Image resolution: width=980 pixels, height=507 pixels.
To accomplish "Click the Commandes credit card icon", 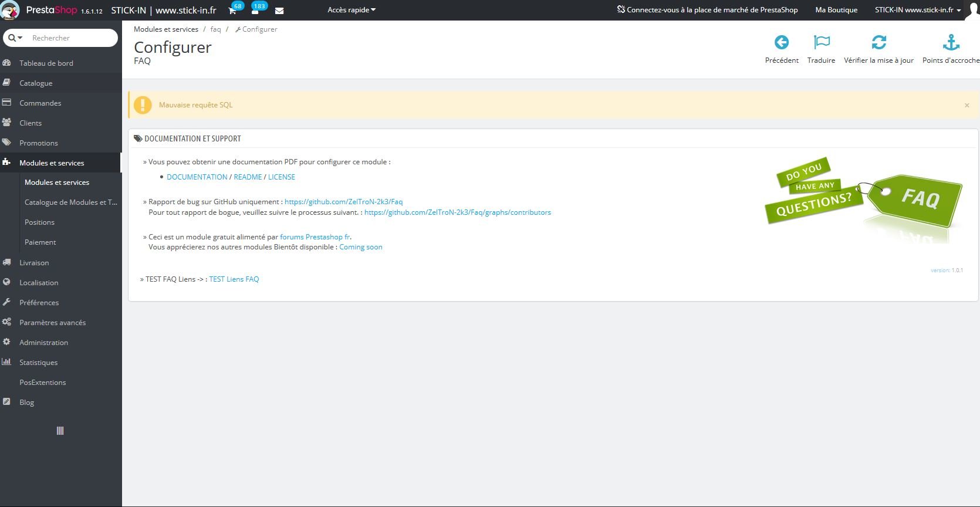I will (x=7, y=103).
